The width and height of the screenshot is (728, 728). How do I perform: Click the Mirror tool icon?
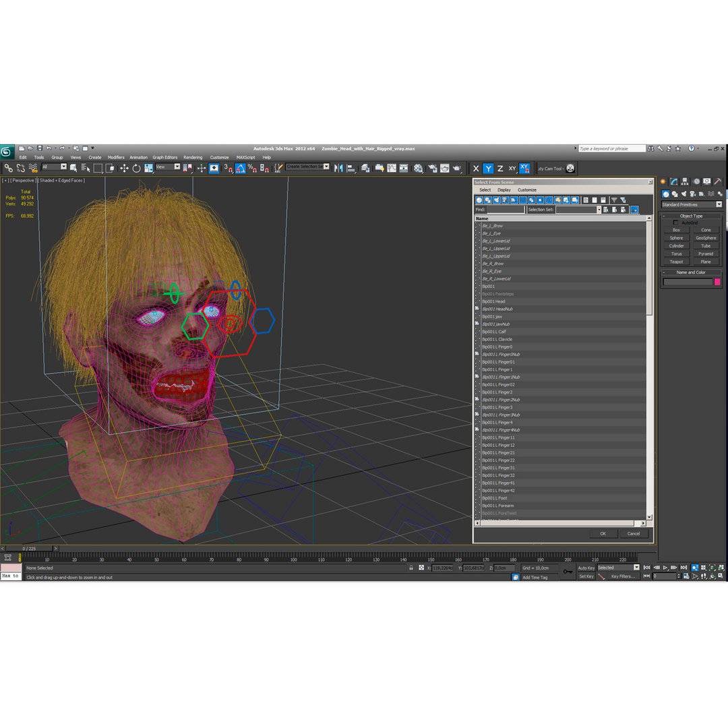pyautogui.click(x=338, y=168)
